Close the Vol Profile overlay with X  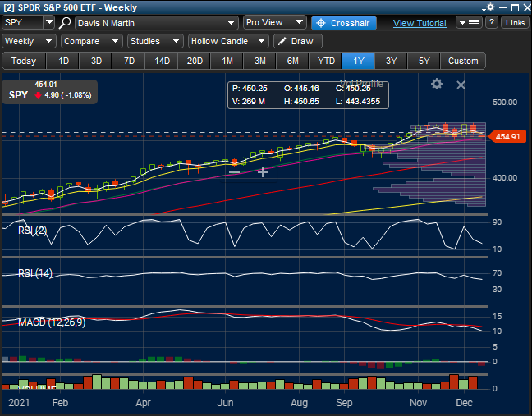point(461,85)
